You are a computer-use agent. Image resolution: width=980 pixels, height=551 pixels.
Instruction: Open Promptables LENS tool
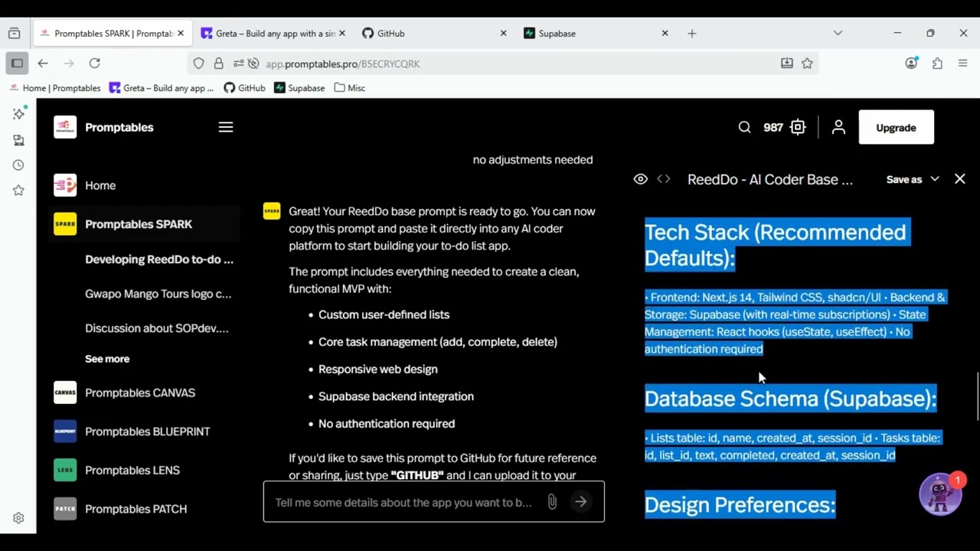tap(145, 470)
